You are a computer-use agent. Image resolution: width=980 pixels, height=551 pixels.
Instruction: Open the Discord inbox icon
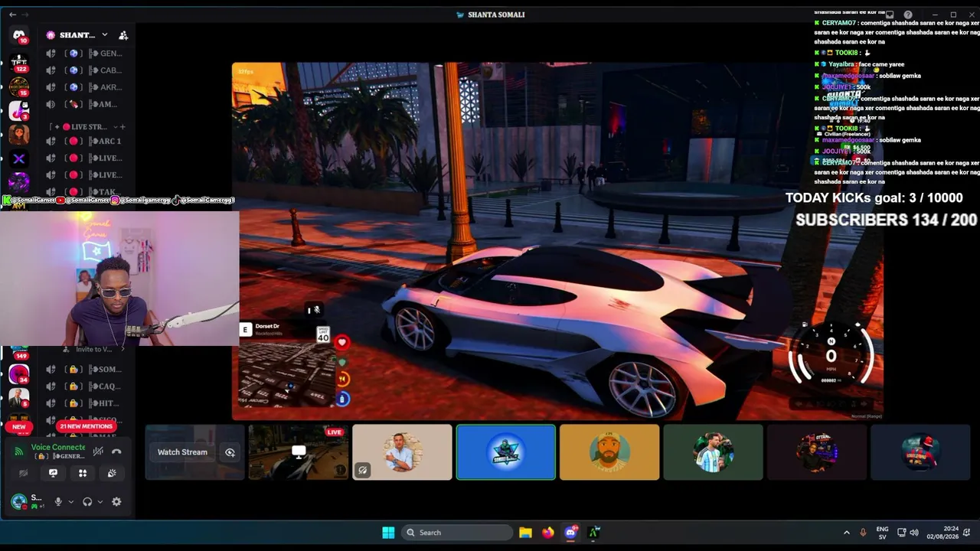pyautogui.click(x=890, y=15)
